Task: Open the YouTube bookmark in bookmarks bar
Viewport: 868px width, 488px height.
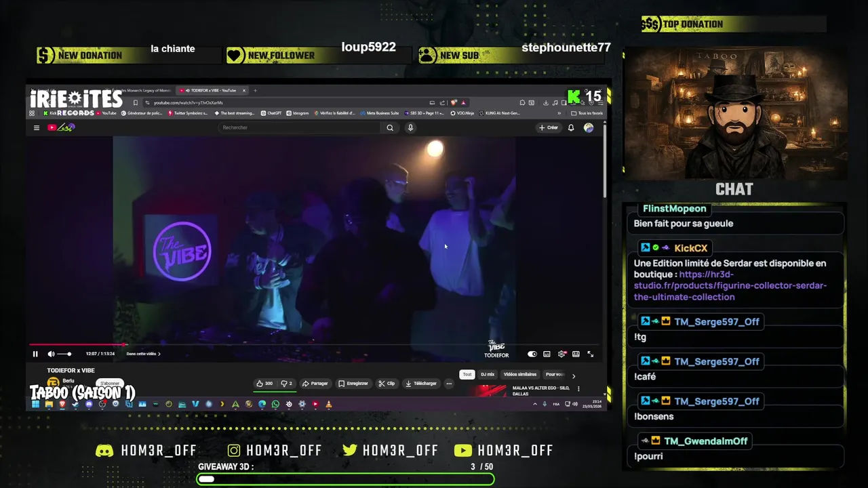Action: (x=106, y=113)
